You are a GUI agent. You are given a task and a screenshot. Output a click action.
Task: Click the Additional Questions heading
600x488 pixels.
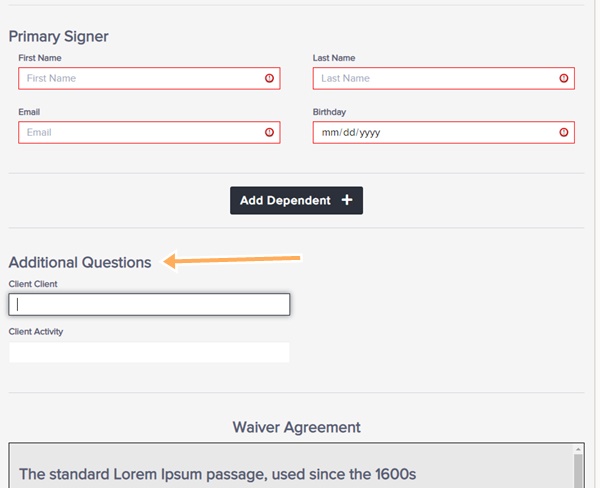(x=80, y=263)
